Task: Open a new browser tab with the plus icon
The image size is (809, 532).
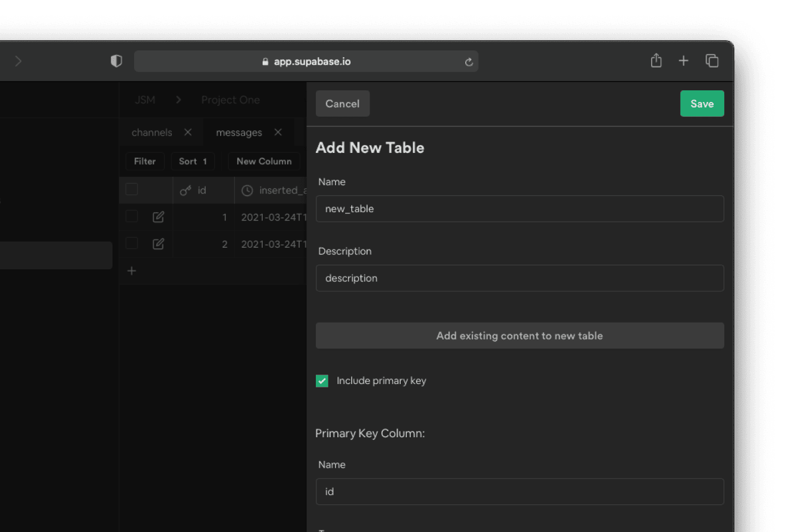Action: click(x=684, y=61)
